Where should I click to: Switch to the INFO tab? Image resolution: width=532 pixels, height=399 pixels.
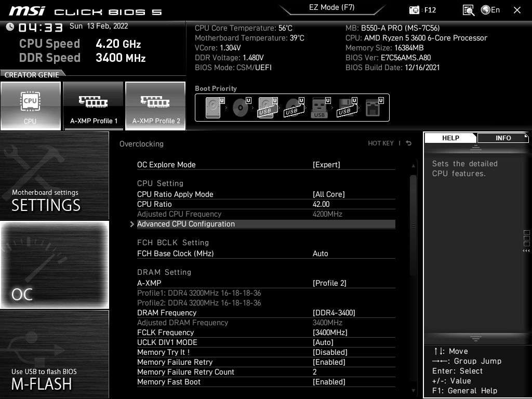503,138
